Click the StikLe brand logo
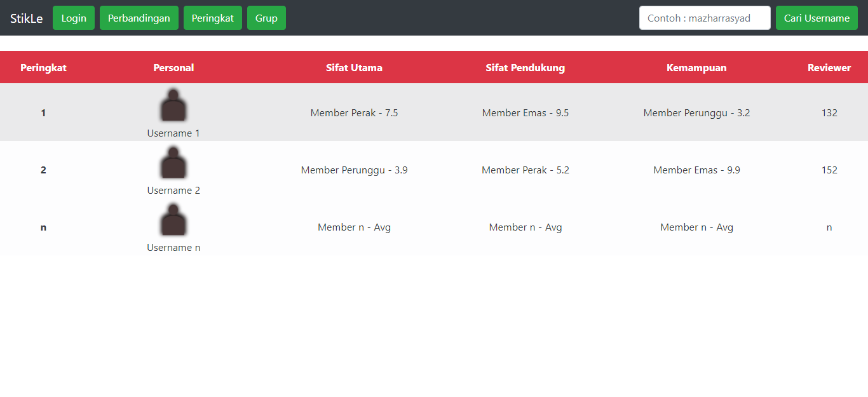Viewport: 868px width, 397px height. (x=27, y=18)
